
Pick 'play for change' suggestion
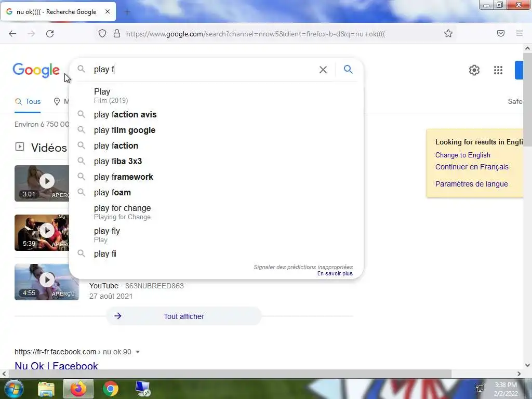tap(217, 212)
